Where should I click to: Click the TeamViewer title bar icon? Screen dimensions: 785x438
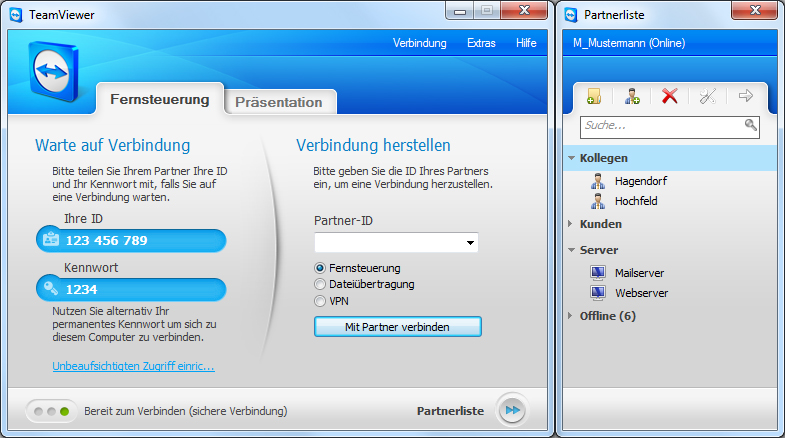(x=16, y=15)
